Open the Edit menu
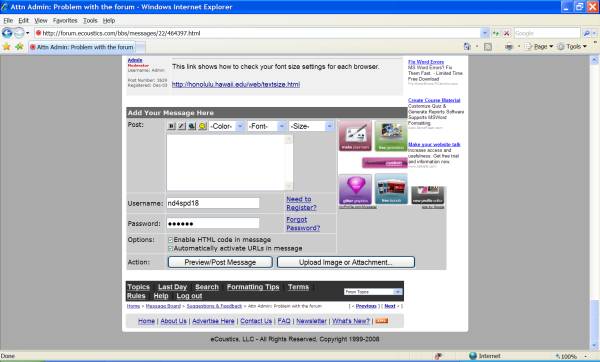Image resolution: width=600 pixels, height=362 pixels. coord(23,21)
